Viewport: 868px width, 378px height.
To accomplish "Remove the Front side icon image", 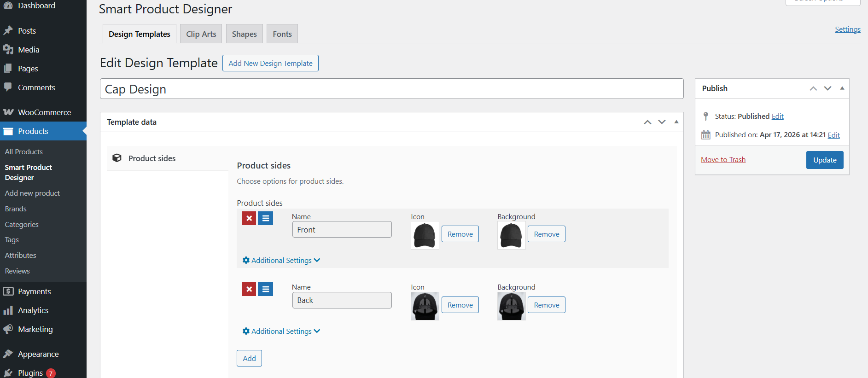I will pyautogui.click(x=460, y=234).
